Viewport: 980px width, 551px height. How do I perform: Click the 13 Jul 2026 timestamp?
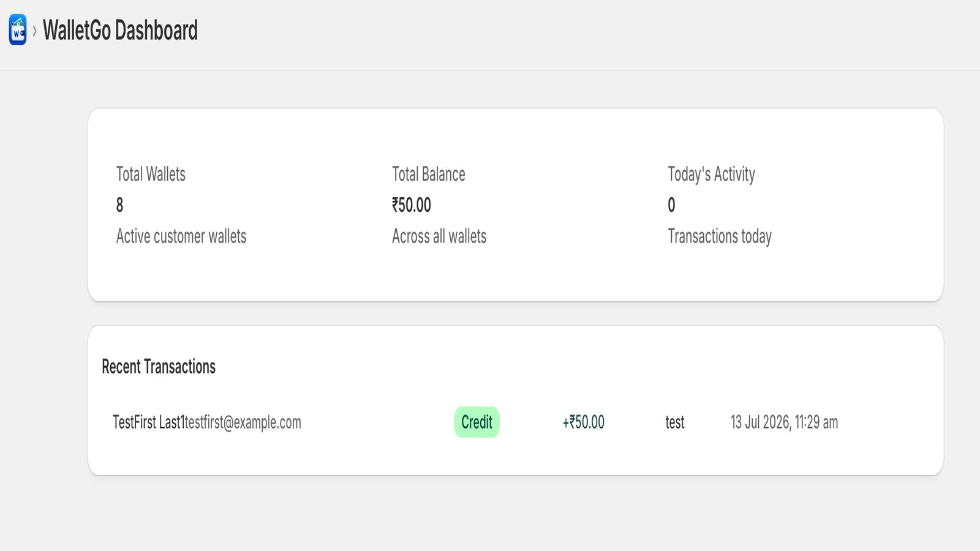(x=784, y=422)
